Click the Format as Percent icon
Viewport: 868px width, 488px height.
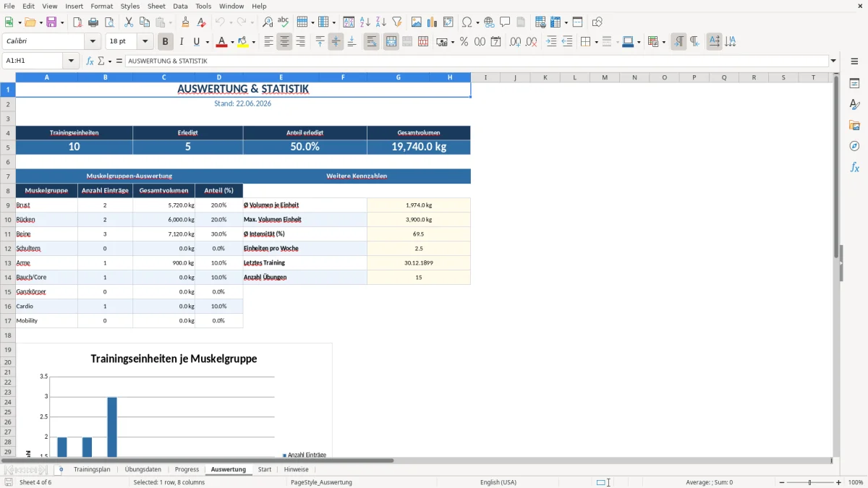pyautogui.click(x=464, y=42)
